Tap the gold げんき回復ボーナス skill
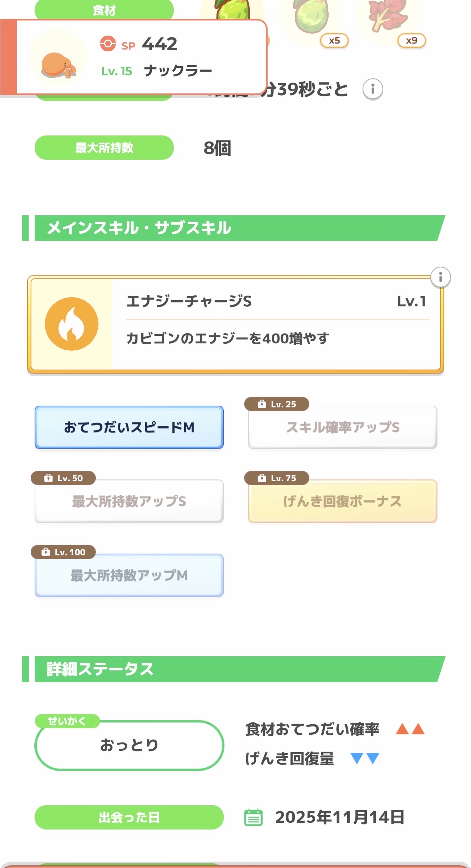Viewport: 471px width, 868px height. click(343, 501)
